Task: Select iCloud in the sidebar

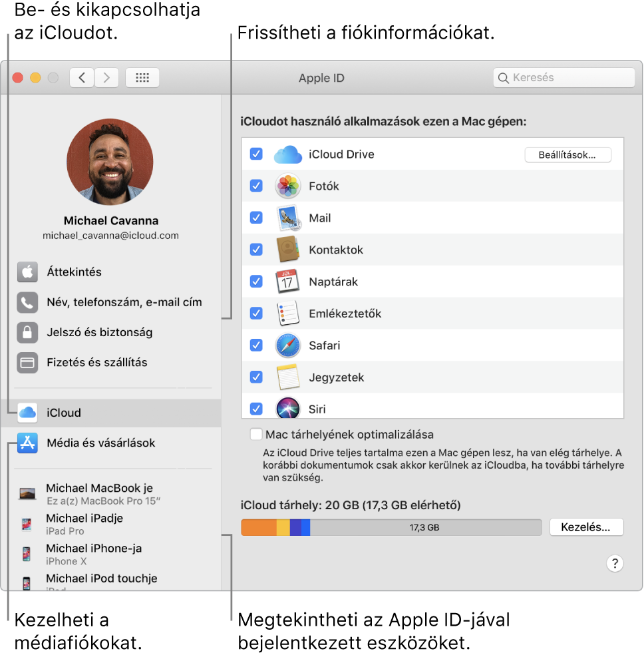Action: (x=111, y=413)
